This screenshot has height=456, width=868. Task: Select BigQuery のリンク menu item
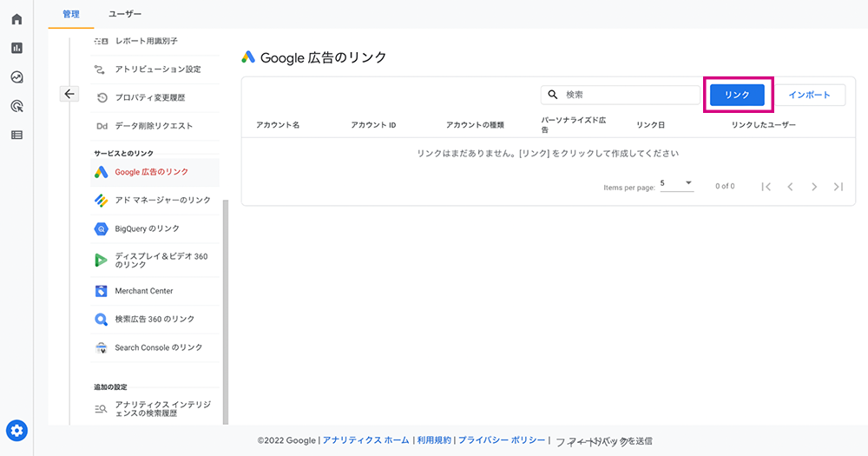(155, 228)
